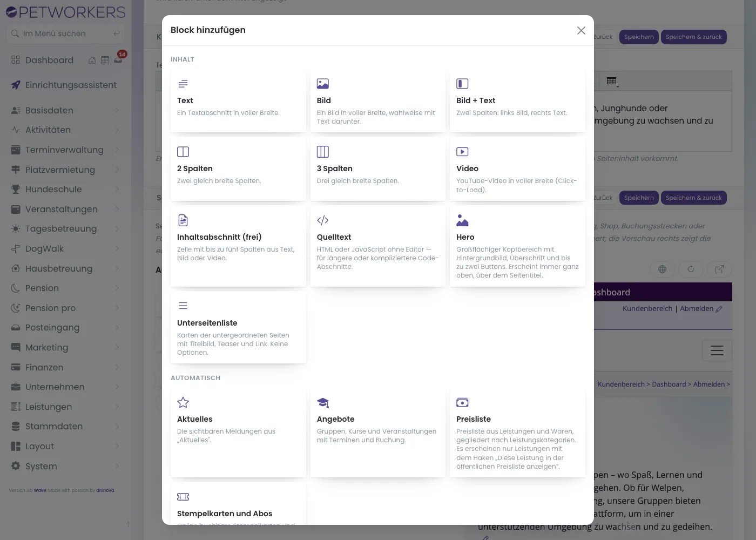Choose the Quelltext code icon
Viewport: 756px width, 540px height.
coord(323,220)
